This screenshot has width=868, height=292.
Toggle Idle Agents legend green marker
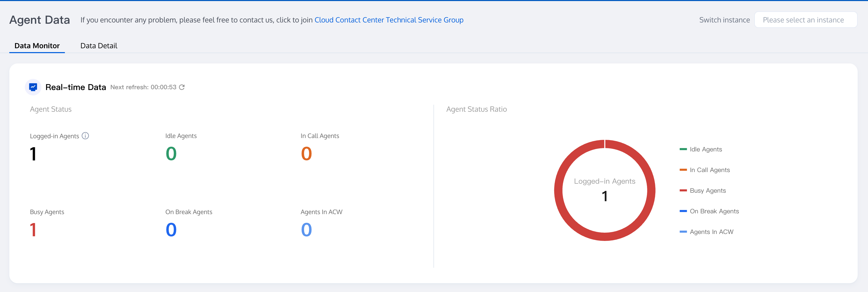pos(683,149)
